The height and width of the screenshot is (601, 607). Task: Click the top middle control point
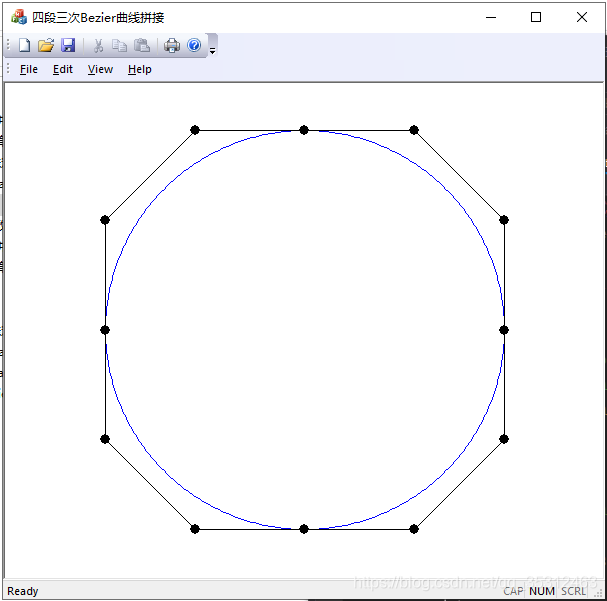[x=304, y=130]
